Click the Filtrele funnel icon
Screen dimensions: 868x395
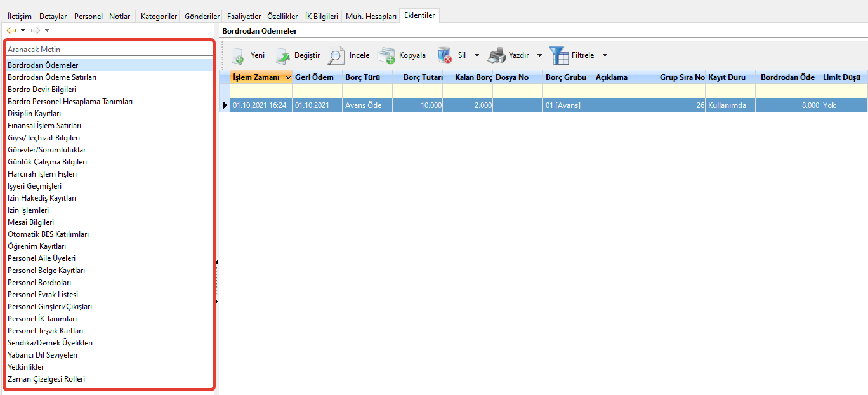pos(559,56)
